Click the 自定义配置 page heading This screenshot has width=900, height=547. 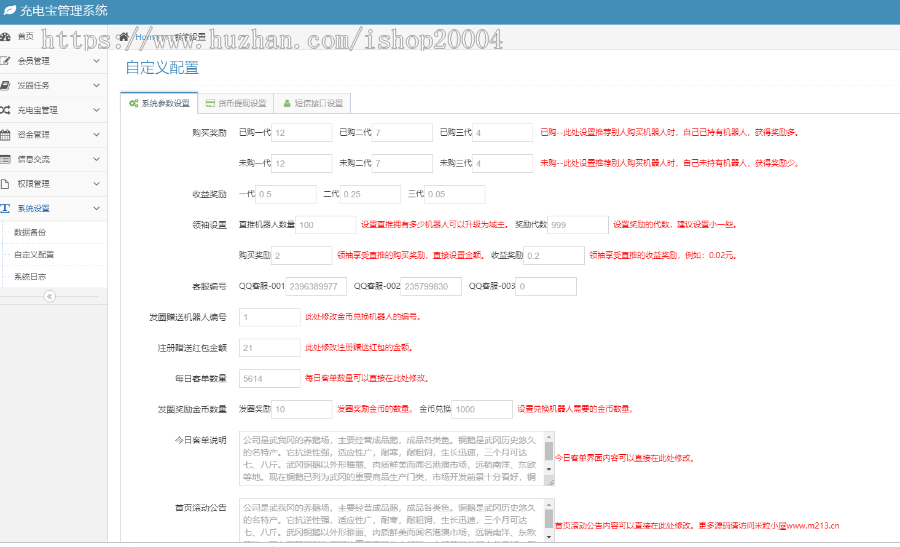pyautogui.click(x=162, y=68)
